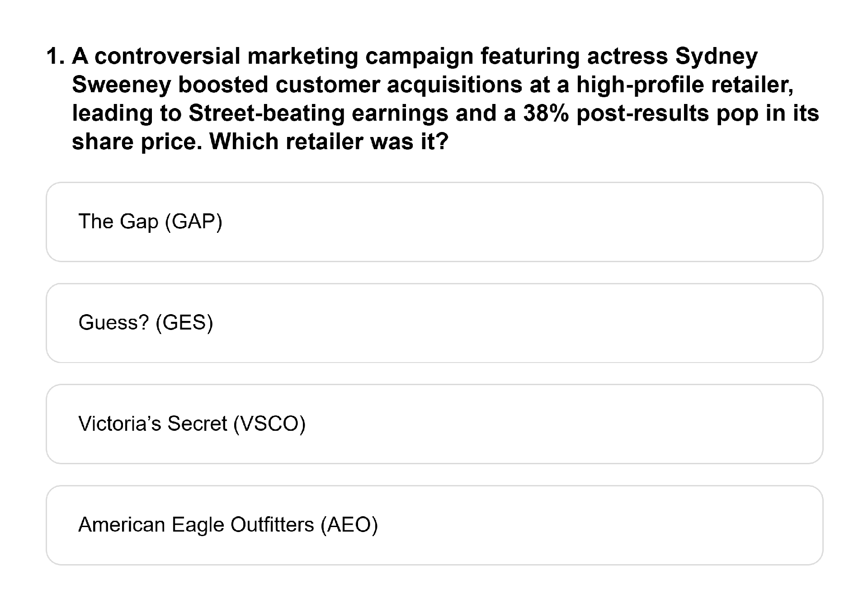
Task: Select The Gap (GAP) answer option
Action: pyautogui.click(x=434, y=222)
